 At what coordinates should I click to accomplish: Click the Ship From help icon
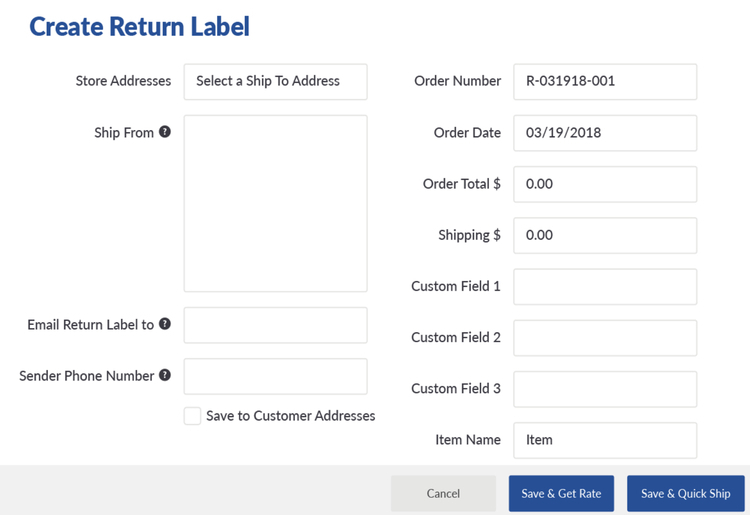click(165, 132)
